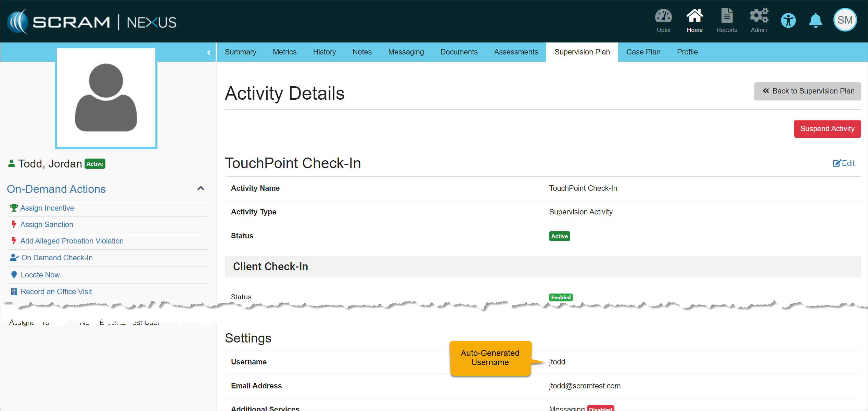Collapse the left sidebar with arrow
Viewport: 868px width, 411px height.
(x=209, y=52)
